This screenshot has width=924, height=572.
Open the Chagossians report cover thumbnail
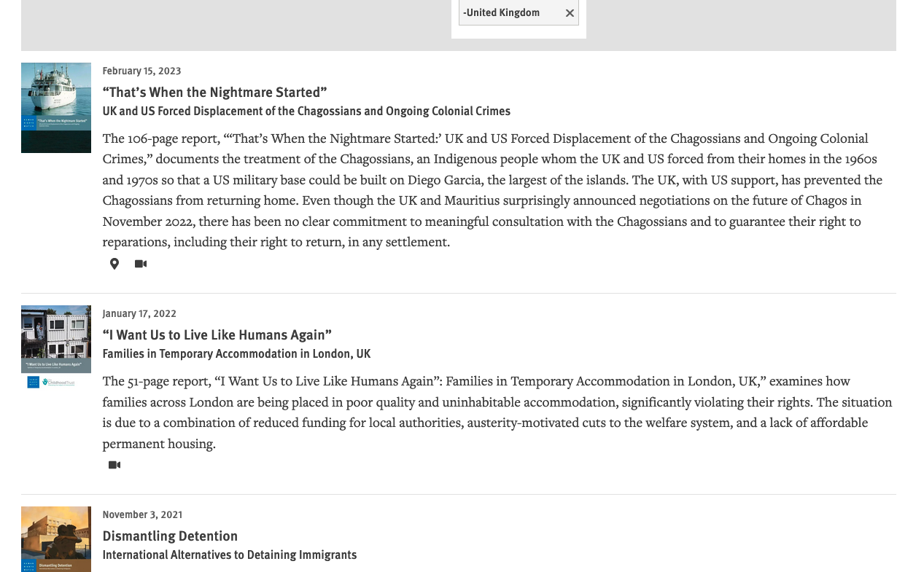tap(56, 108)
